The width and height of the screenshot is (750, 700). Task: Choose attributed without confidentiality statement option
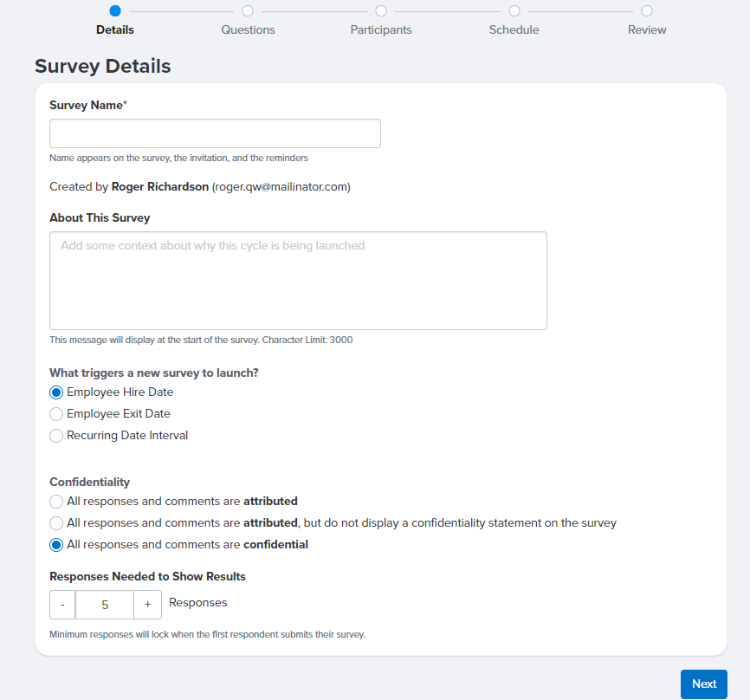(56, 522)
